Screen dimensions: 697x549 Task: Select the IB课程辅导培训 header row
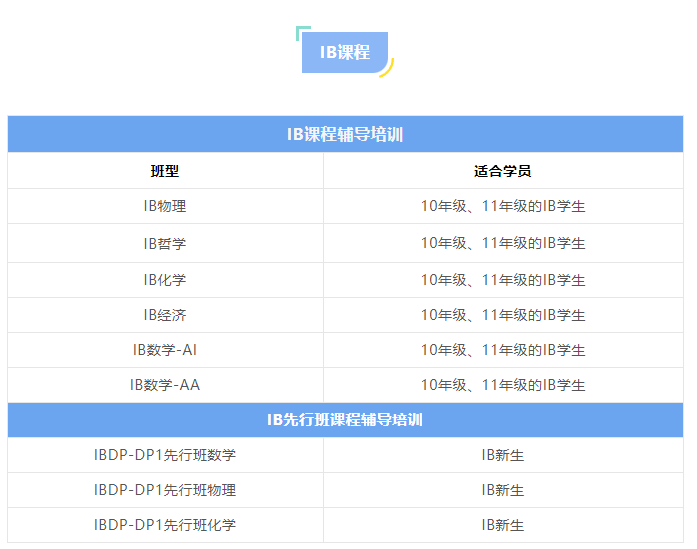(x=345, y=134)
